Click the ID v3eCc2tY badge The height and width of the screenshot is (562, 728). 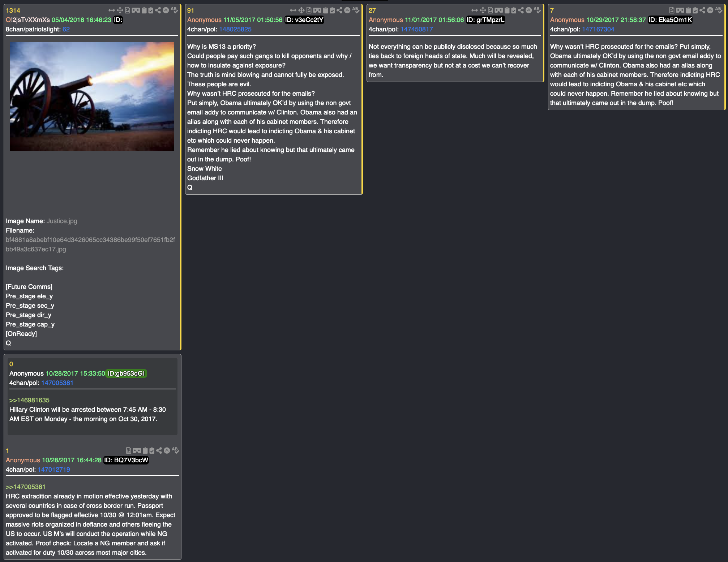coord(304,20)
